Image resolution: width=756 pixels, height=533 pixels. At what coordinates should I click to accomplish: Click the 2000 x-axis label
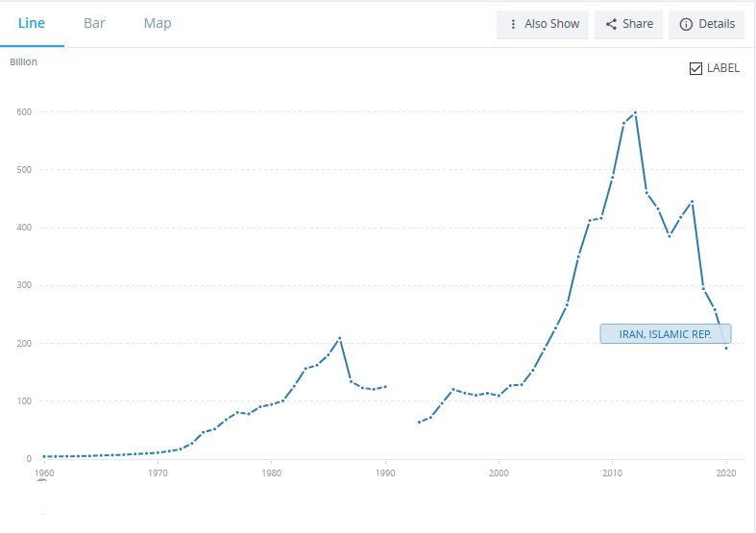click(x=499, y=473)
